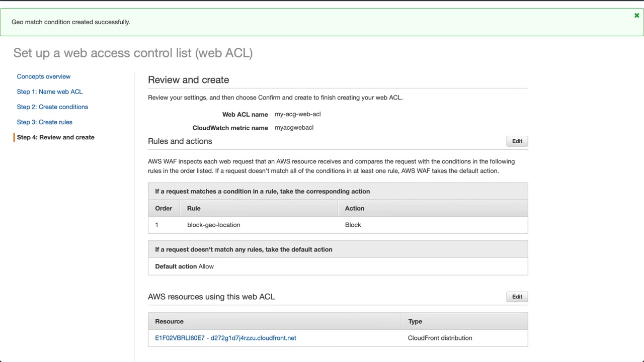Edit the Rules and actions section
This screenshot has width=644, height=362.
click(517, 141)
